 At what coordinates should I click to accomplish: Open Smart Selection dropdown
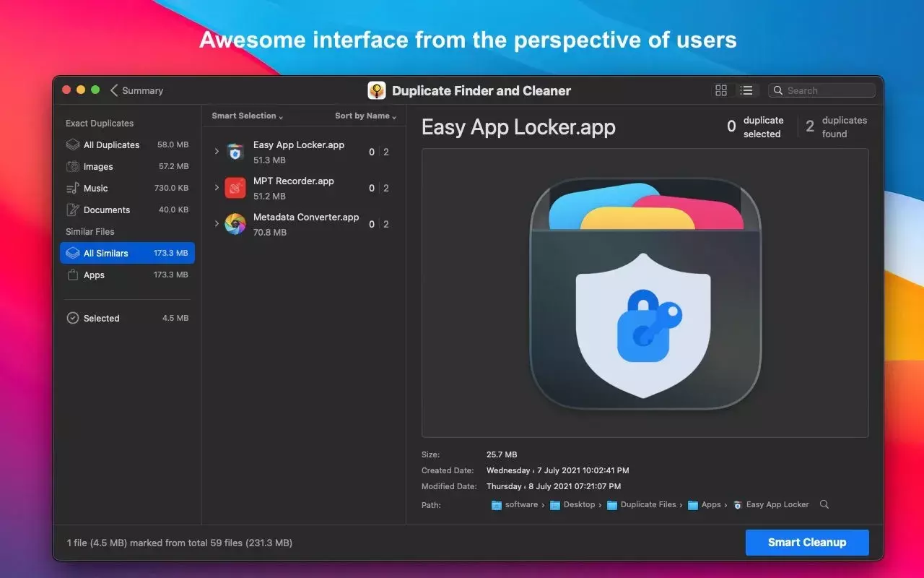click(x=247, y=116)
